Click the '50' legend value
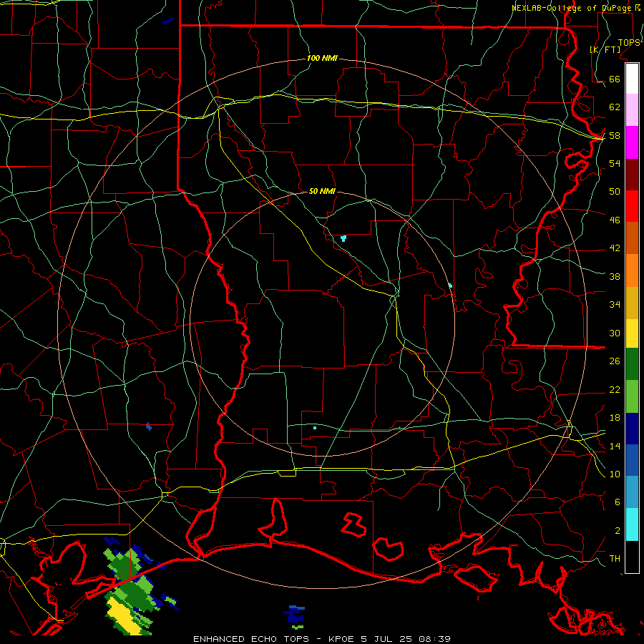This screenshot has width=644, height=644. tap(615, 192)
